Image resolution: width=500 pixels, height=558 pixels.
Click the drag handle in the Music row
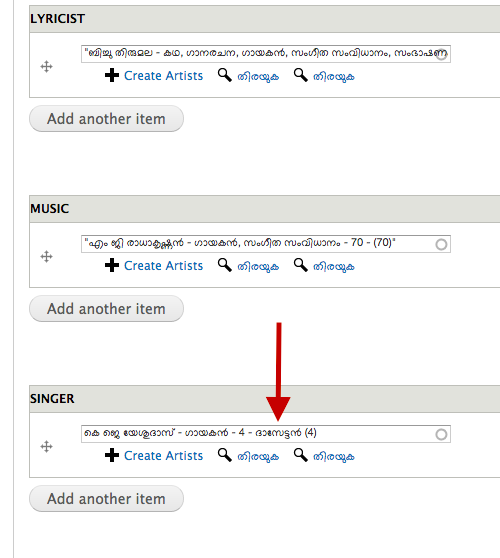click(x=46, y=257)
